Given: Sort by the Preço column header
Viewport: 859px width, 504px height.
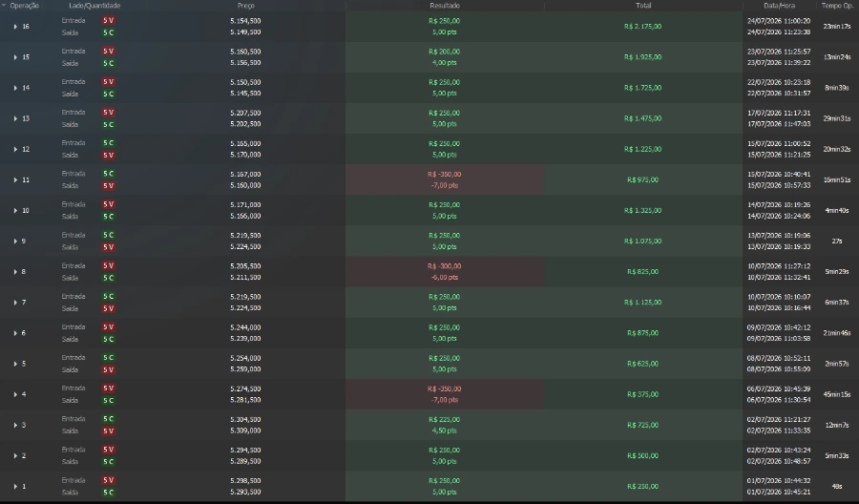Looking at the screenshot, I should [x=246, y=6].
